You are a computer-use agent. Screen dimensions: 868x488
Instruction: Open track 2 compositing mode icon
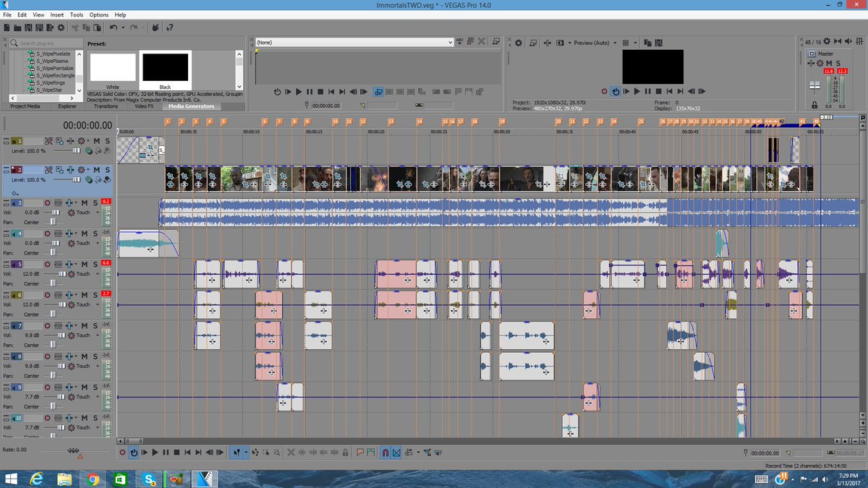tap(88, 179)
